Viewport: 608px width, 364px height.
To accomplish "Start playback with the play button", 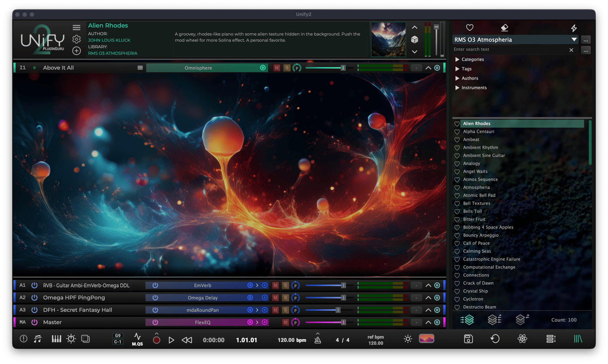I will coord(171,340).
